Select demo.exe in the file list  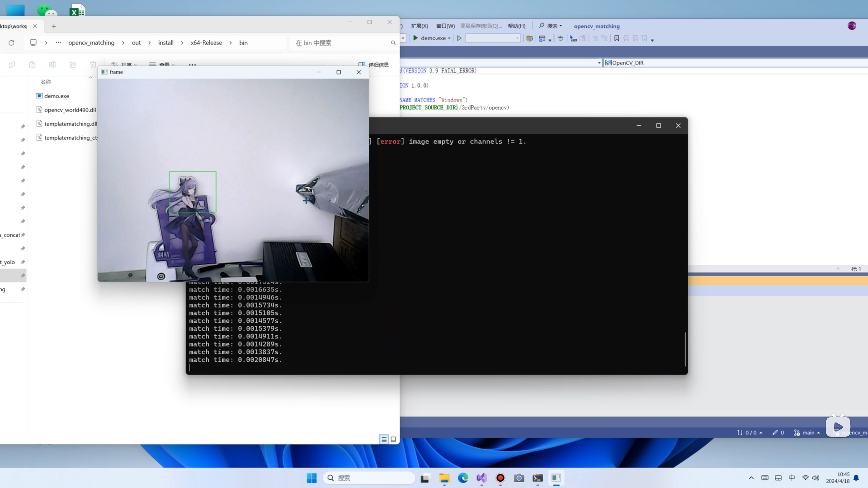click(x=56, y=96)
